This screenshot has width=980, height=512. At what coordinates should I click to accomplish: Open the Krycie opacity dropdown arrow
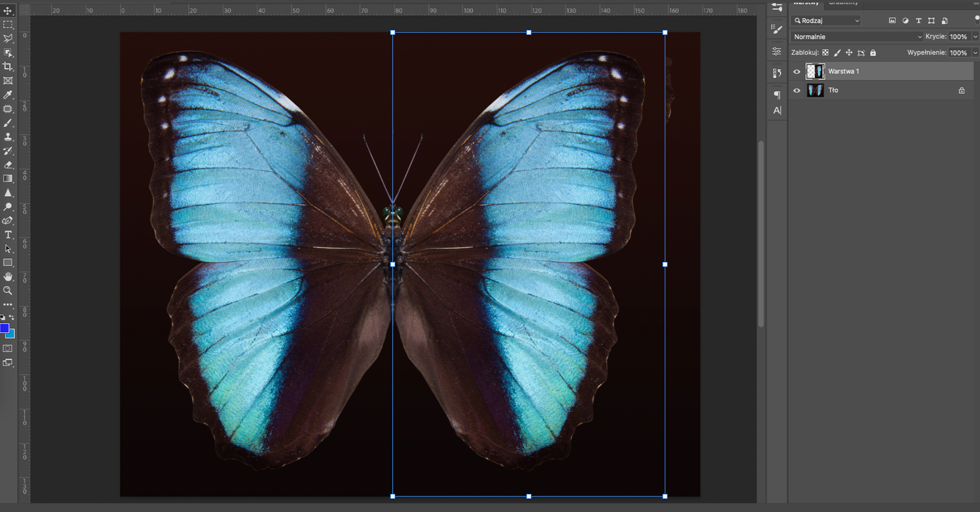(975, 37)
